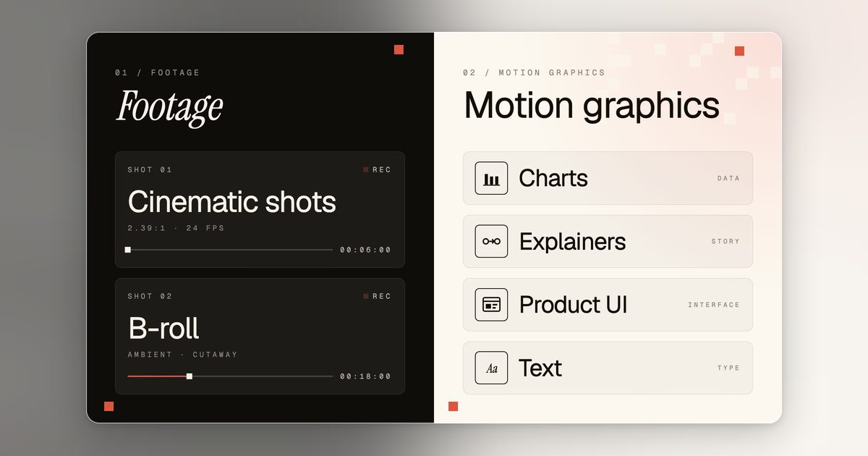The image size is (868, 456).
Task: Click the B-roll progress bar handle
Action: coord(190,376)
